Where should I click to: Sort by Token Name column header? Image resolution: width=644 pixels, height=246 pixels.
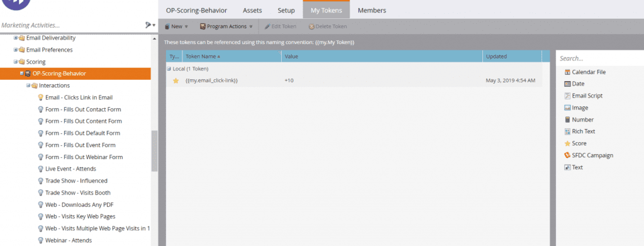point(232,56)
